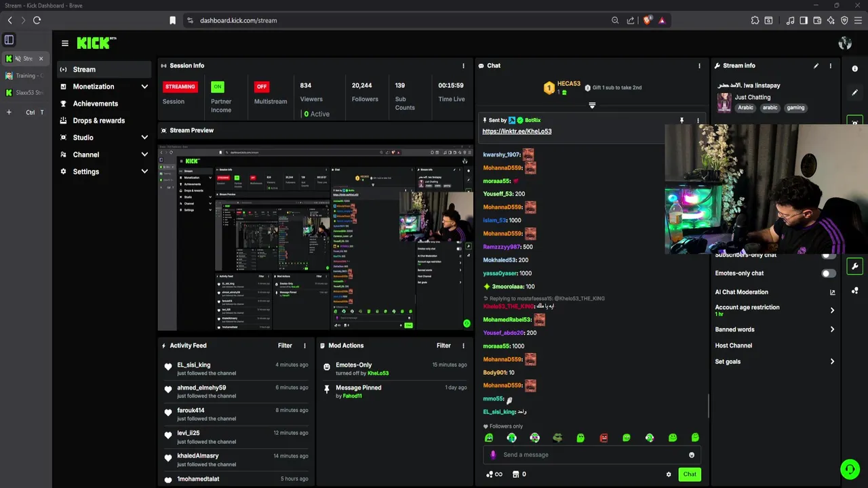Click the green Chat send button

coord(690,474)
